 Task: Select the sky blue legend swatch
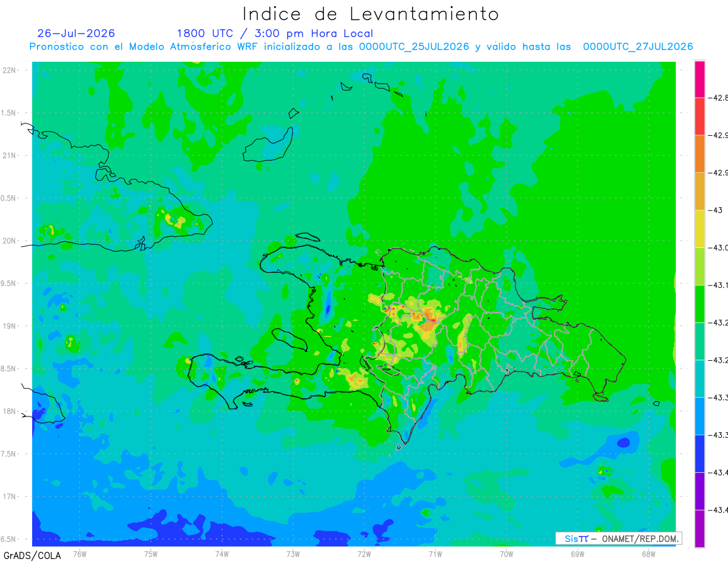699,416
